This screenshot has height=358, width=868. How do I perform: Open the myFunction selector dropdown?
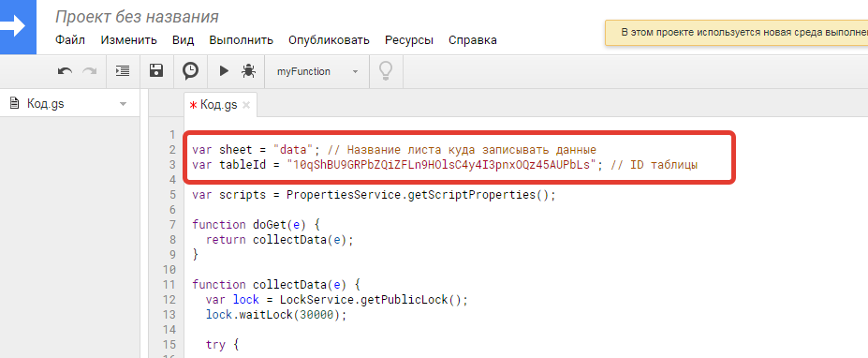317,71
